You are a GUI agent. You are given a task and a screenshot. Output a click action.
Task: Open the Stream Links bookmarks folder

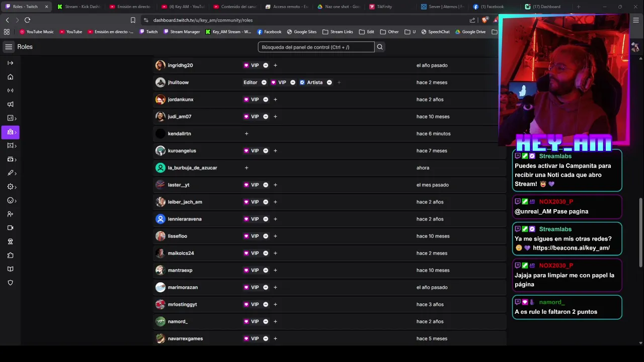tap(338, 32)
